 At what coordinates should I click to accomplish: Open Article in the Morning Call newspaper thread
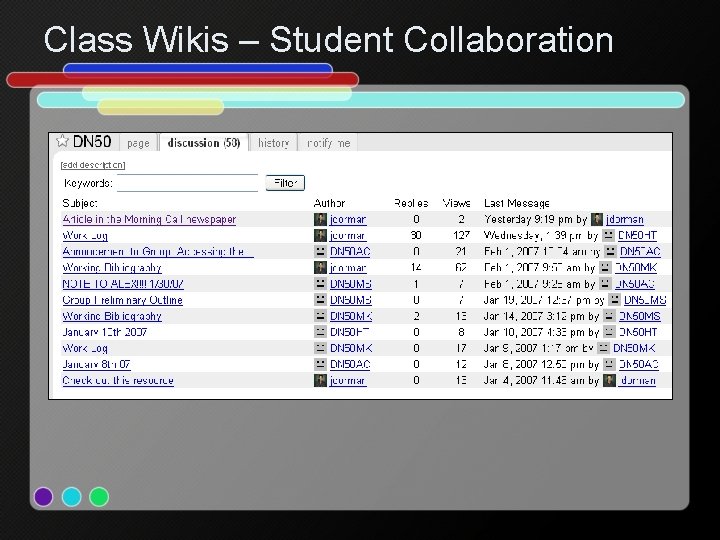[x=149, y=219]
